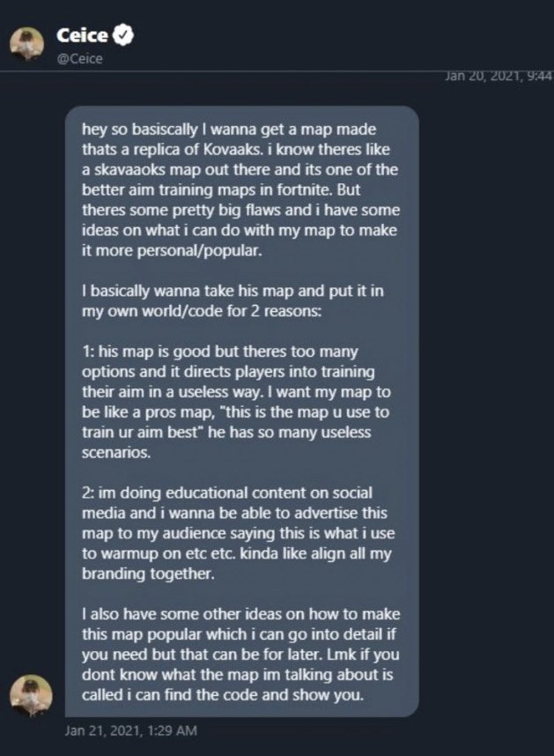Click the point beginning "1: his map is good"
This screenshot has width=554, height=756.
pos(236,402)
